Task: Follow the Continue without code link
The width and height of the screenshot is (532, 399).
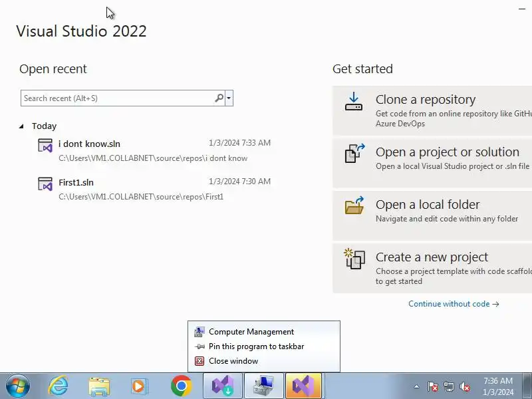Action: tap(454, 304)
